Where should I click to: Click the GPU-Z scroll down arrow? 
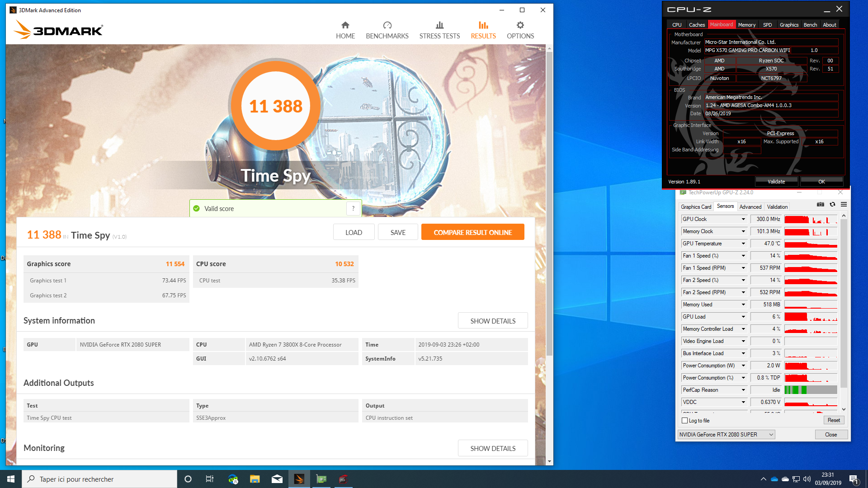(844, 409)
